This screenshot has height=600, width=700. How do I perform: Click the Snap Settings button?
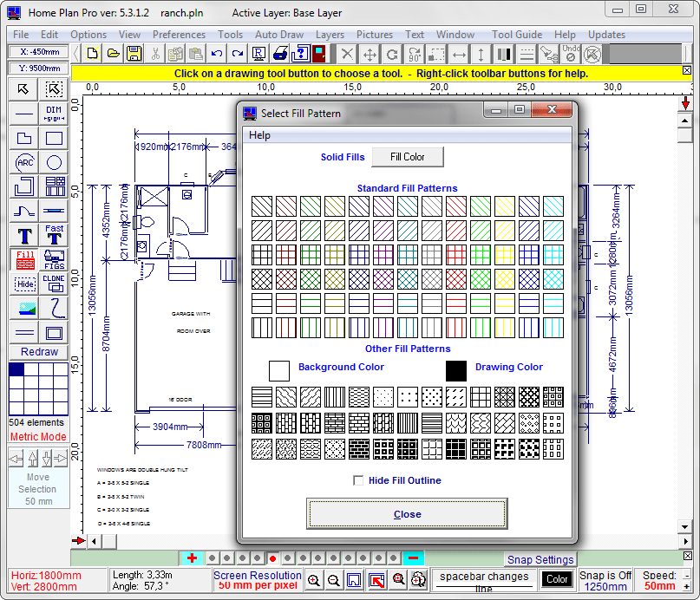click(x=540, y=559)
